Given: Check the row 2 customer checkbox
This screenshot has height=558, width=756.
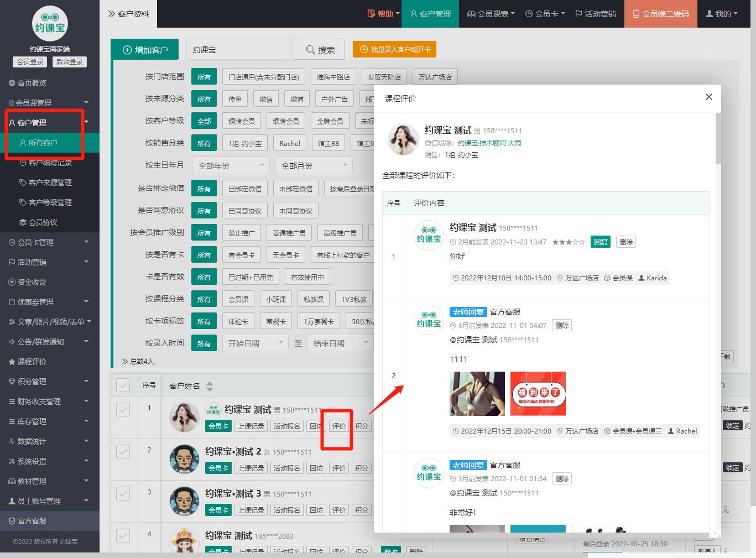Looking at the screenshot, I should click(123, 451).
